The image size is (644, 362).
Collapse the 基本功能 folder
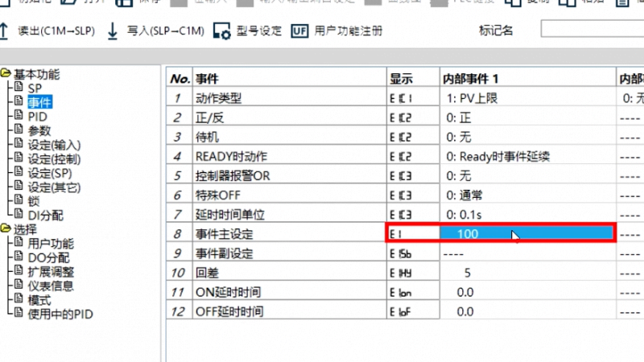(6, 75)
